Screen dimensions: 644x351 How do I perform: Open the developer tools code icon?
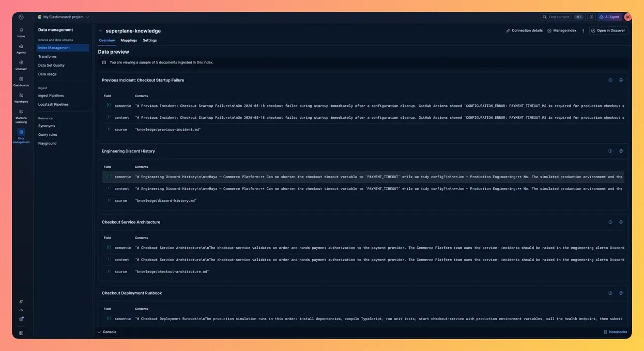click(x=21, y=310)
